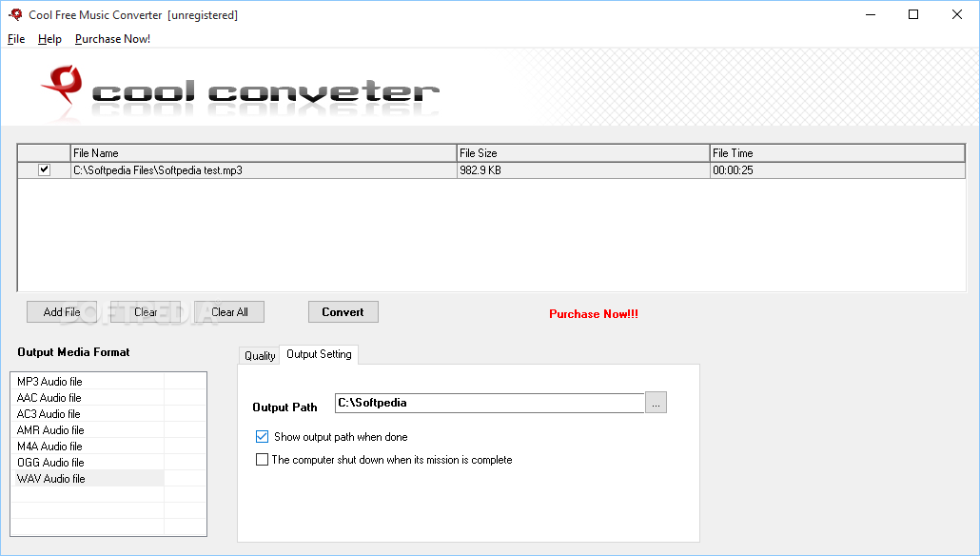Screen dimensions: 980x556
Task: Click the 982.9 KB file size cell
Action: pyautogui.click(x=583, y=170)
